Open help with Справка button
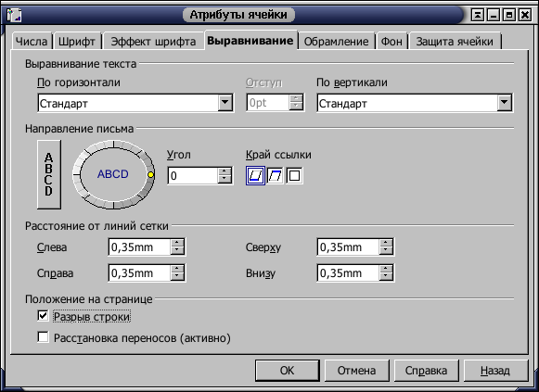 coord(426,371)
